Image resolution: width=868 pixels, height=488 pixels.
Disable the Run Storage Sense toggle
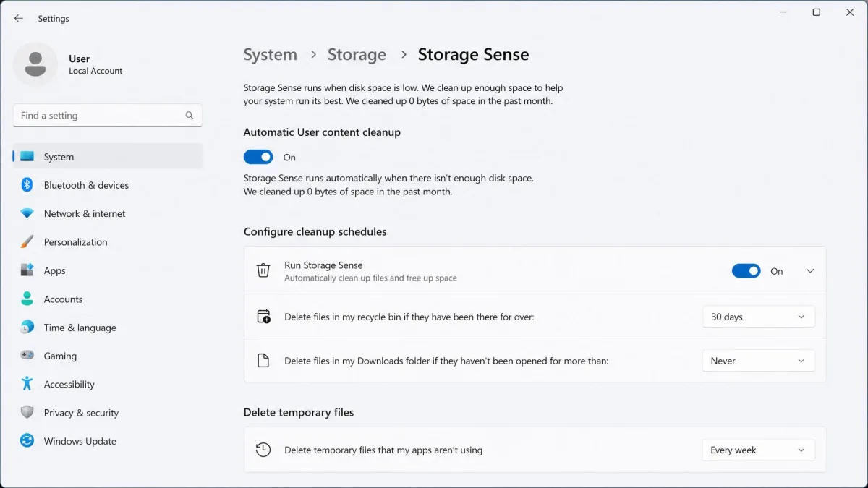tap(746, 271)
